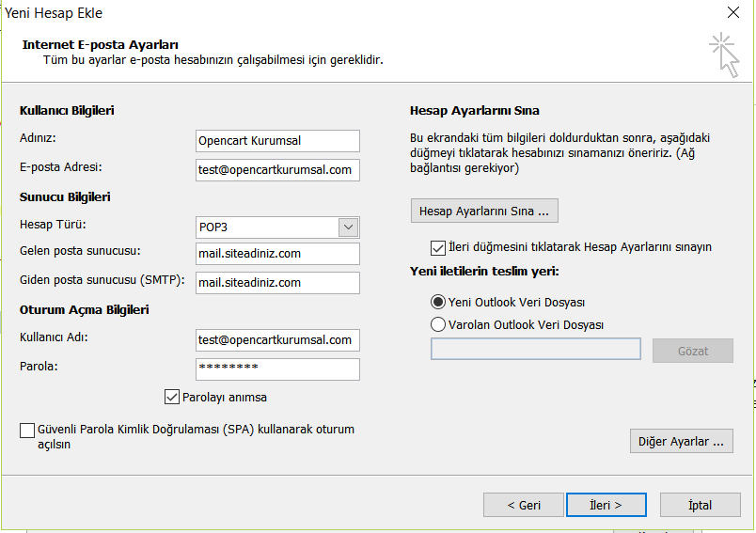Continue with the İleri button
Screen dimensions: 756x533
(606, 505)
